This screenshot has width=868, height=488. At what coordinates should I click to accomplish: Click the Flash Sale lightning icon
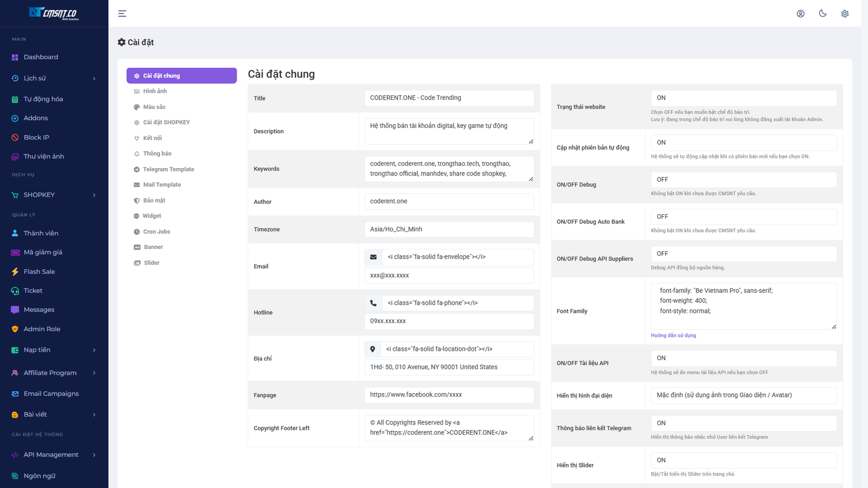point(15,272)
